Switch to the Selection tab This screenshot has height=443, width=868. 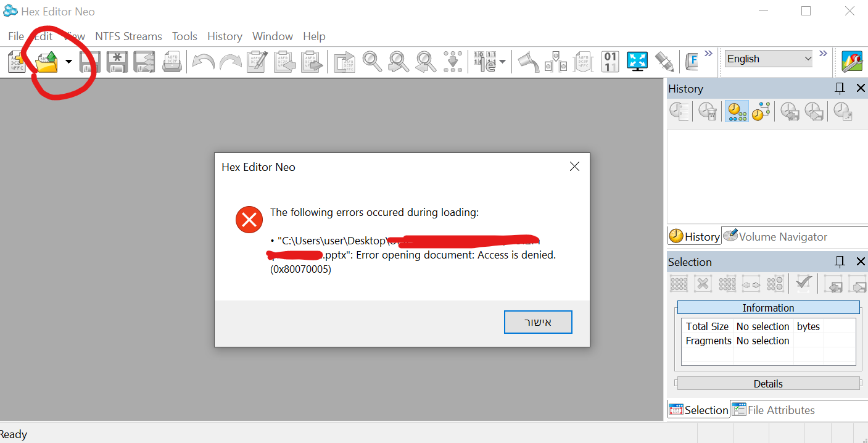point(698,410)
